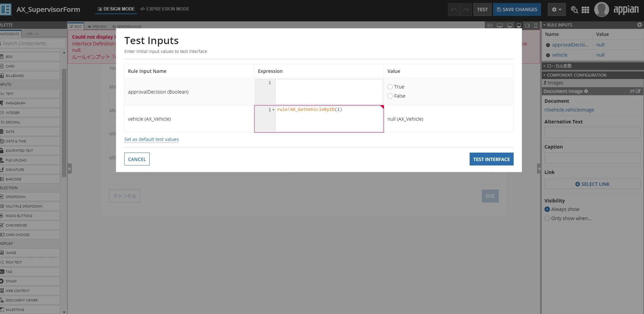The image size is (644, 314).
Task: Pick the BARCODE component in palette
Action: click(x=30, y=179)
